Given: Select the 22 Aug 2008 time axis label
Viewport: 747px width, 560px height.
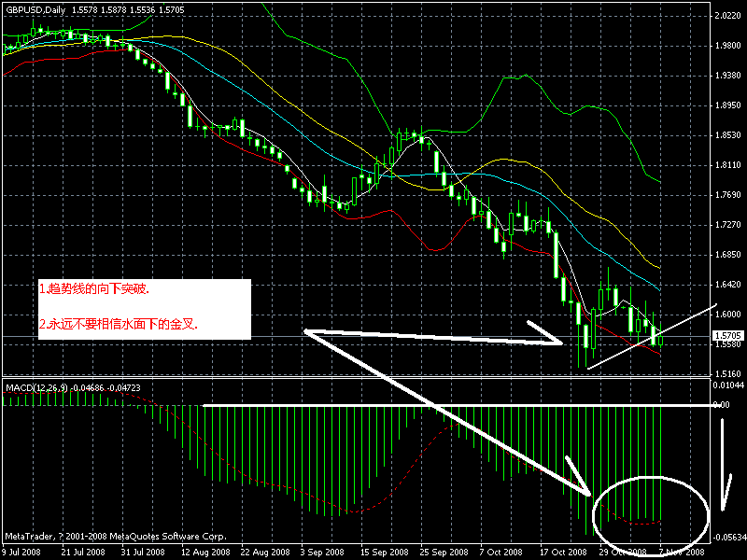Looking at the screenshot, I should 265,553.
